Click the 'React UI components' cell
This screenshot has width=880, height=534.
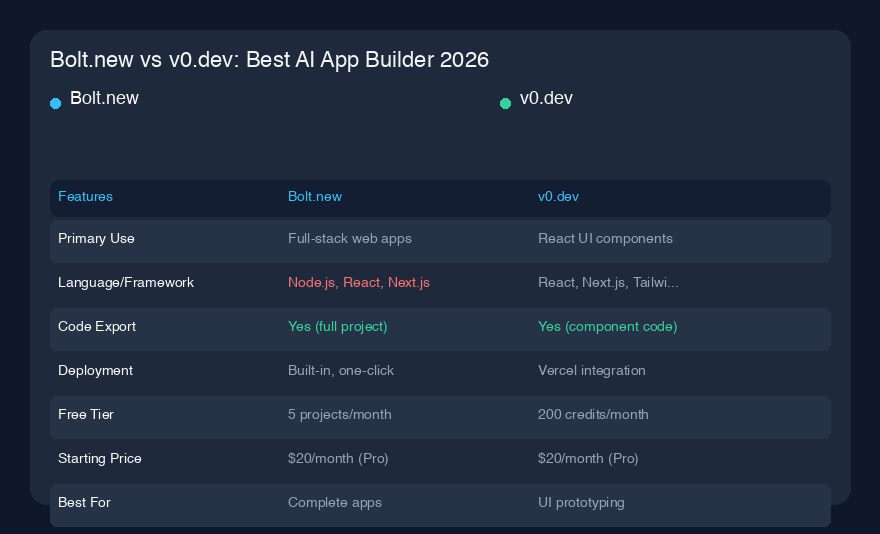[605, 239]
